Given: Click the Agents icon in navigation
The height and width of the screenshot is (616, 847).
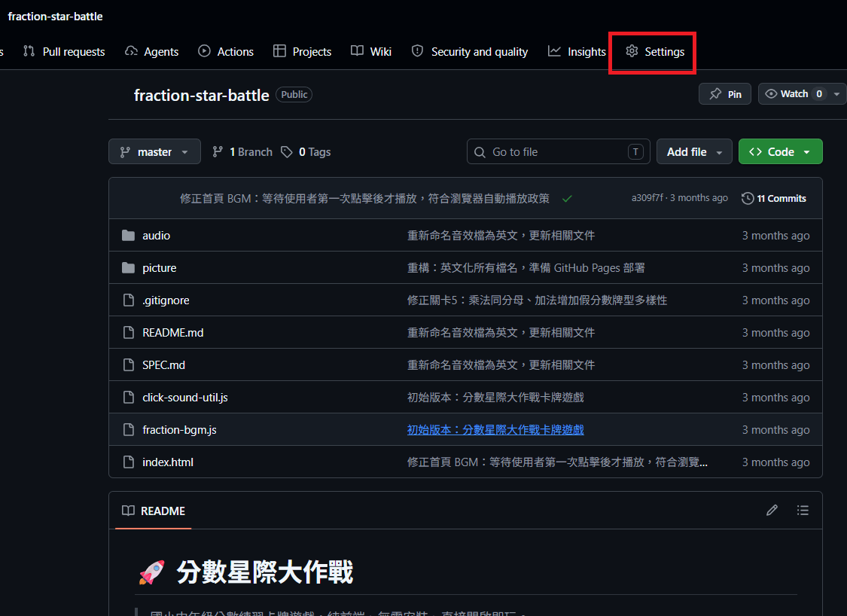Looking at the screenshot, I should click(x=131, y=50).
